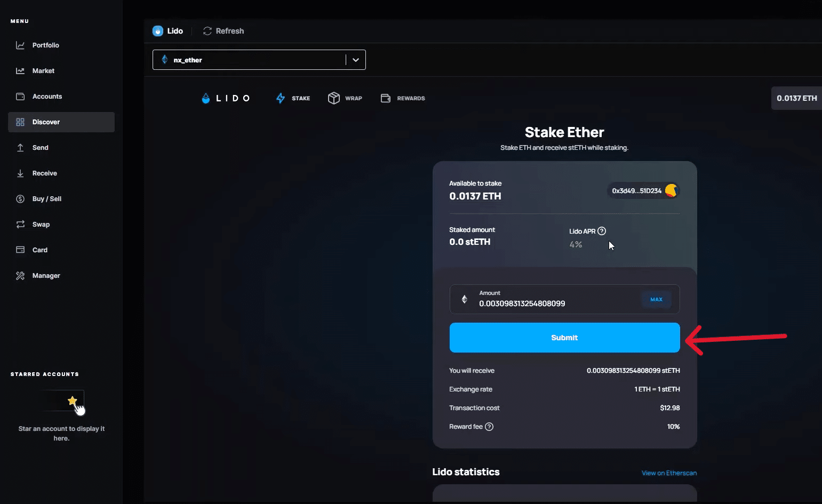This screenshot has height=504, width=822.
Task: Click the star icon under Starred Accounts
Action: coord(73,401)
